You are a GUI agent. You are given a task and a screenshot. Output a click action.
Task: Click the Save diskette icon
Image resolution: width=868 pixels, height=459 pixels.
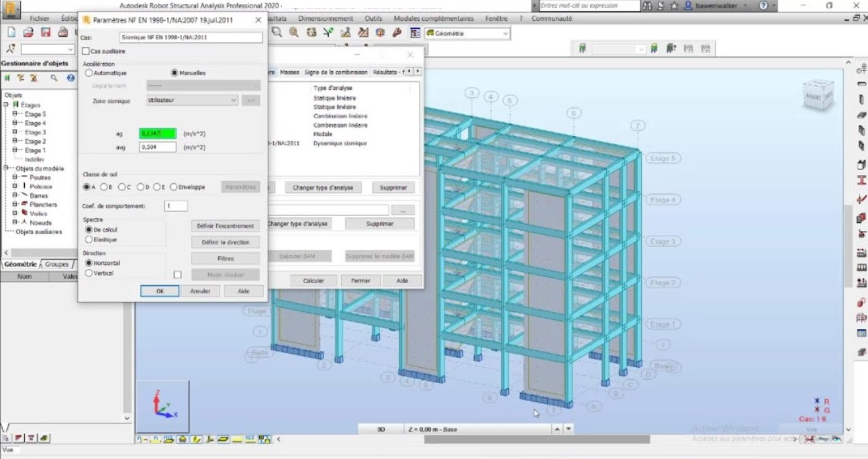pyautogui.click(x=46, y=32)
